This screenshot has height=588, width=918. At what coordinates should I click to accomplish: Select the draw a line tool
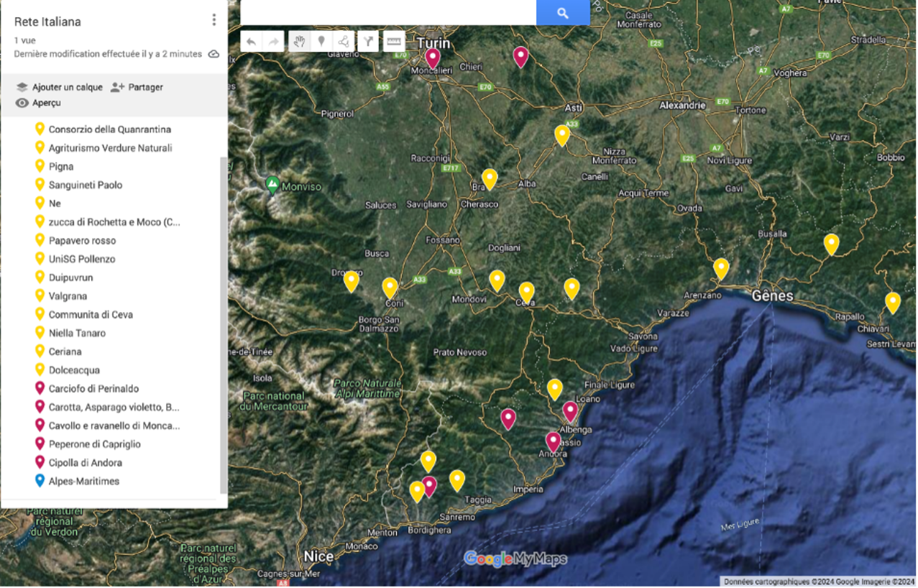click(x=344, y=42)
